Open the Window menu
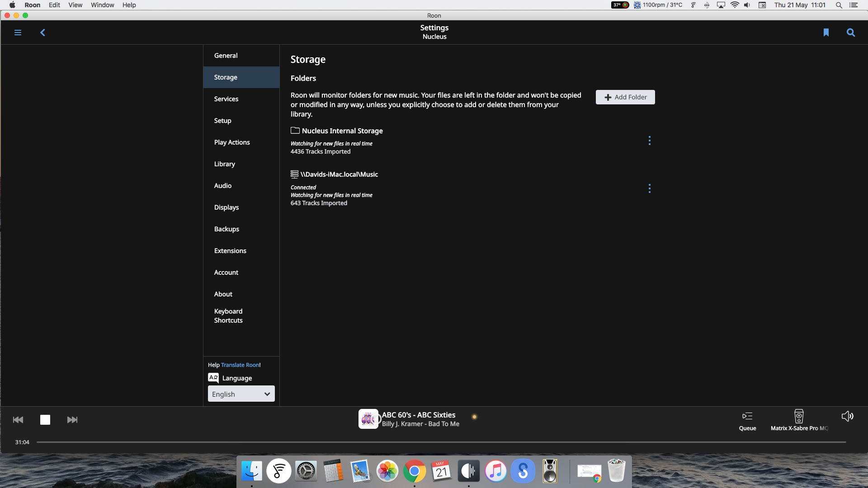Screen dimensions: 868x488 pos(102,5)
